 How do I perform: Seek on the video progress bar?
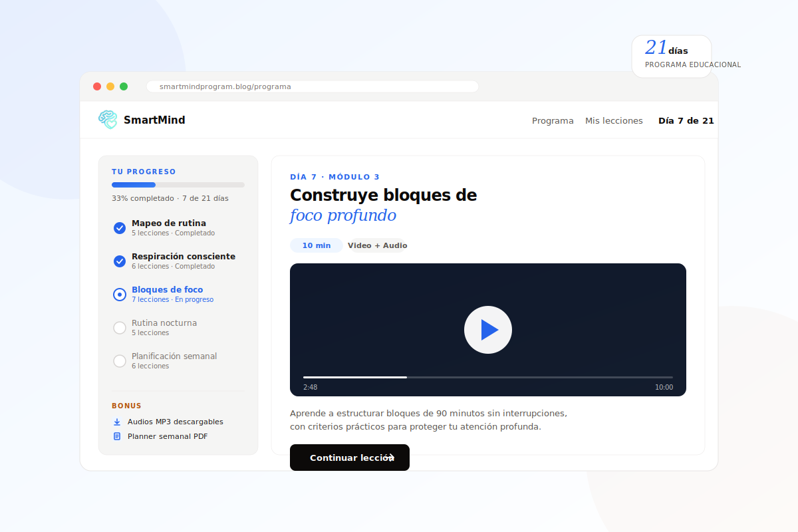point(488,377)
